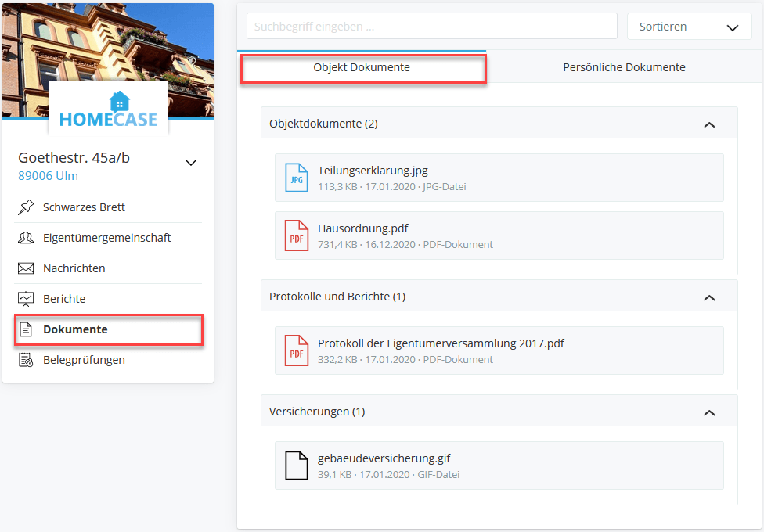The height and width of the screenshot is (532, 764).
Task: Go to Eigentümergemeinschaft menu entry
Action: (108, 238)
